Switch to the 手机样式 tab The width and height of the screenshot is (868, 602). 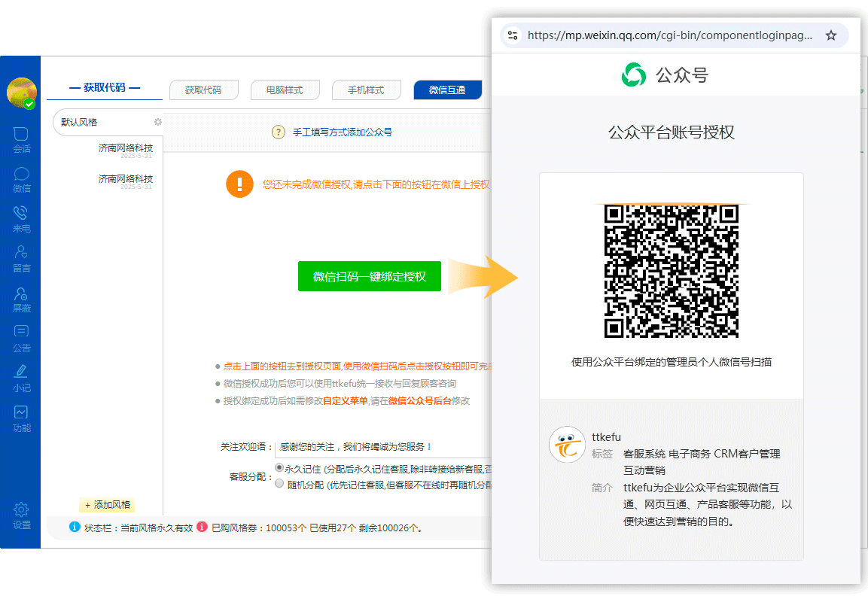367,90
